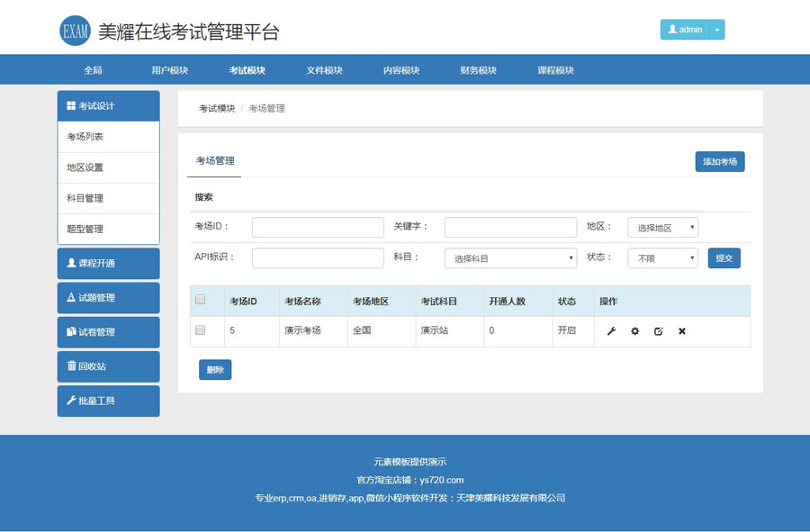The height and width of the screenshot is (532, 810).
Task: Click the 添加考场 button
Action: click(x=720, y=162)
